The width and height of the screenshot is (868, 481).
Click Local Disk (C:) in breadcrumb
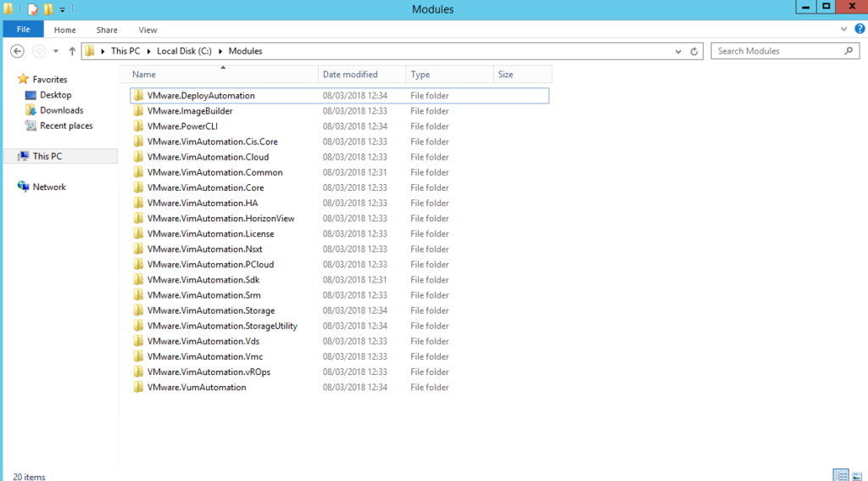click(x=183, y=51)
